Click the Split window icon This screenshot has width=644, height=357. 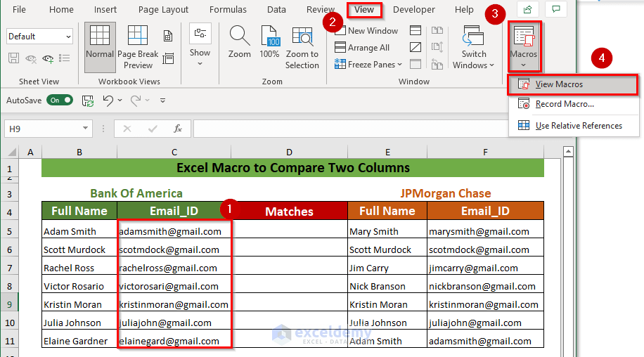tap(416, 30)
